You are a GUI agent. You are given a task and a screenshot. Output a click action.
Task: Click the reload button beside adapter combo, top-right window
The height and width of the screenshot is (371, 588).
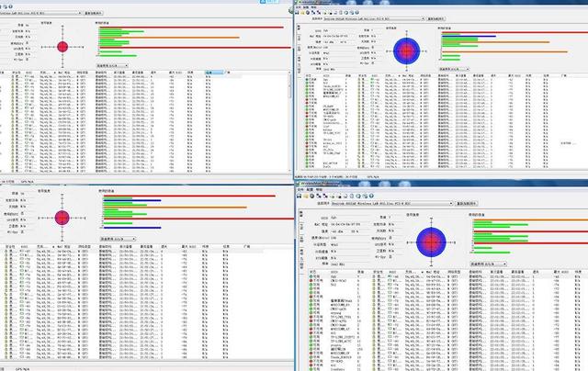coord(435,18)
